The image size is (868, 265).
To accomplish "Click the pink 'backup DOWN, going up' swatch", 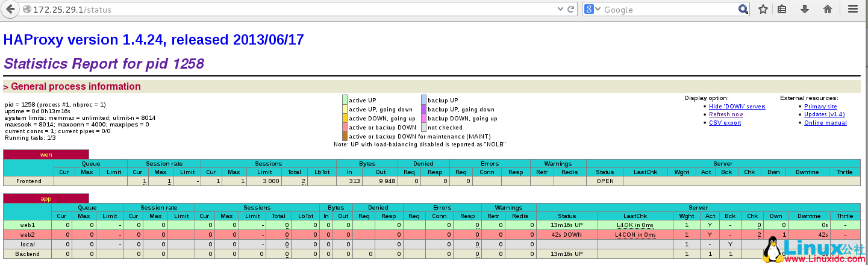I will click(423, 118).
